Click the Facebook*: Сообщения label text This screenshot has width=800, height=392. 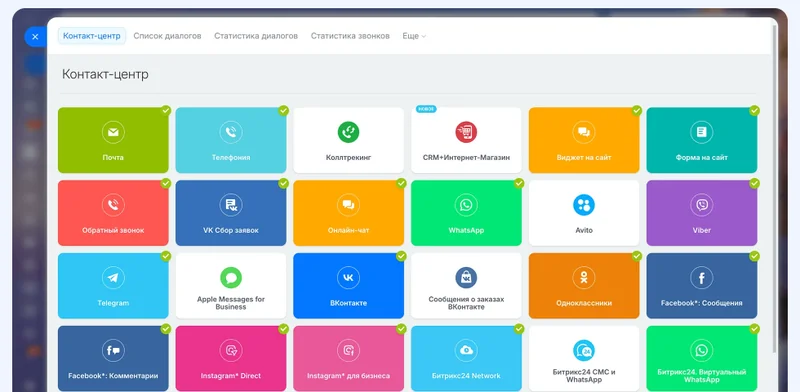(702, 303)
